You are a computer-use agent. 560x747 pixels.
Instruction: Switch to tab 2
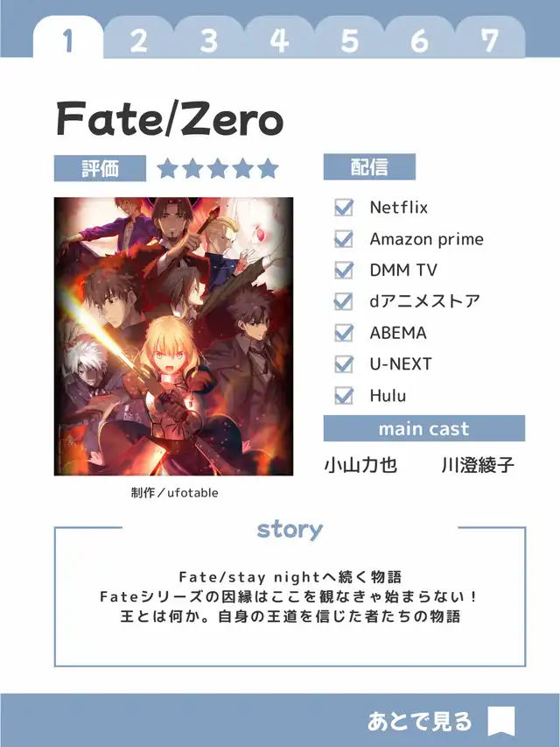tap(138, 40)
